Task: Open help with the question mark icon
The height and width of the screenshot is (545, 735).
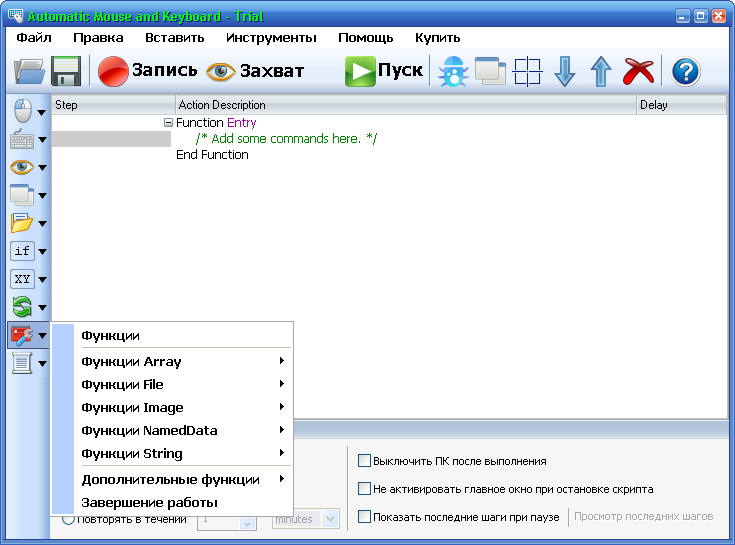Action: click(686, 72)
